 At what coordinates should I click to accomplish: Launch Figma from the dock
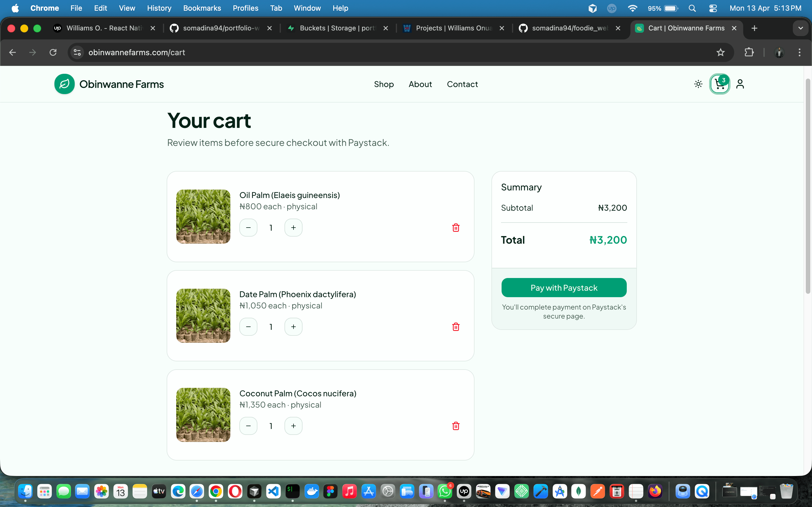coord(330,492)
